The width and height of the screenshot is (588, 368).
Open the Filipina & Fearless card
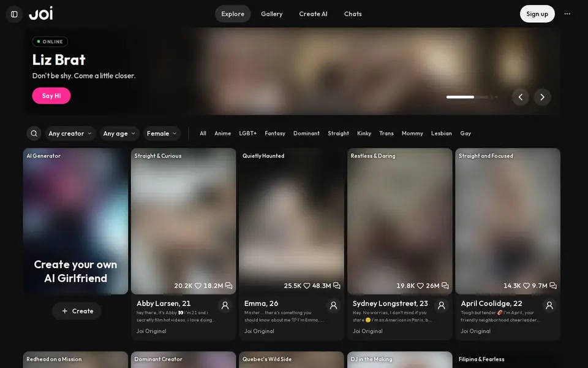[x=508, y=360]
